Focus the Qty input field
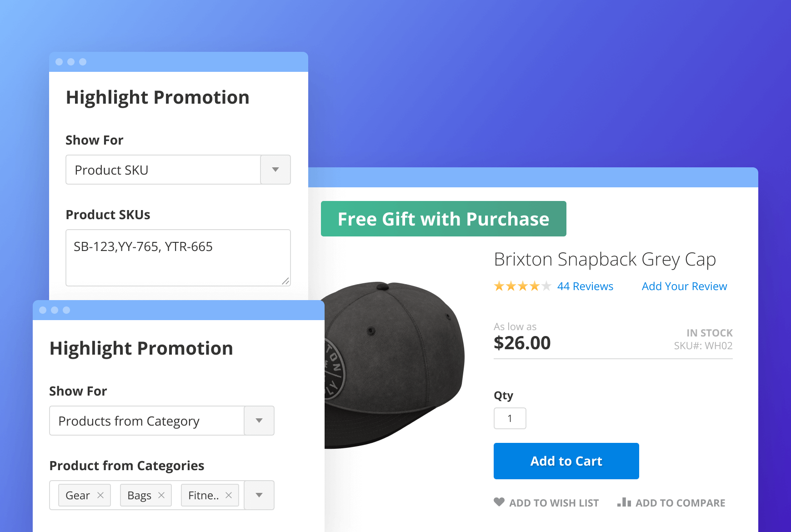The width and height of the screenshot is (791, 532). click(510, 418)
